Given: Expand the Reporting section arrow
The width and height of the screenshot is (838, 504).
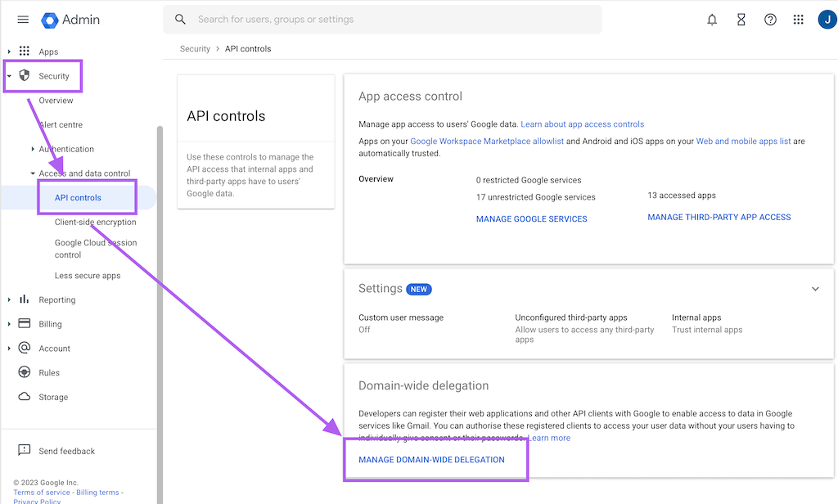Looking at the screenshot, I should (9, 299).
